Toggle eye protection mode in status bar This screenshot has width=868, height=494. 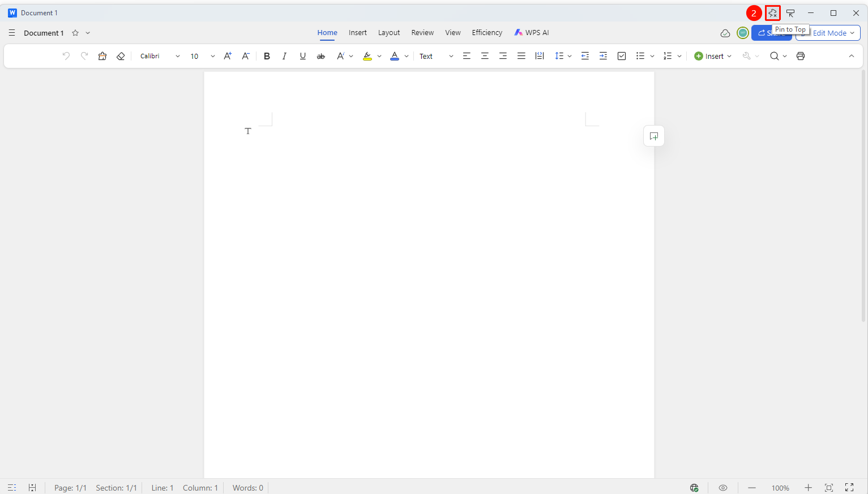click(723, 488)
